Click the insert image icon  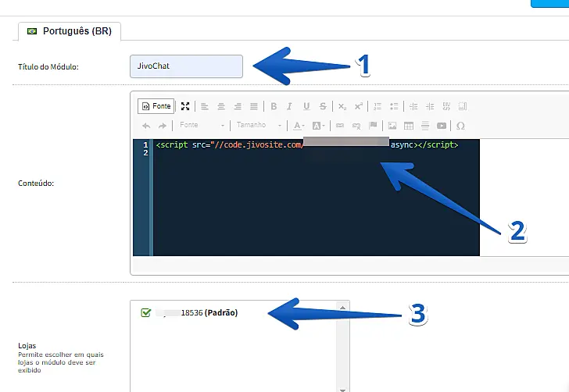click(392, 126)
